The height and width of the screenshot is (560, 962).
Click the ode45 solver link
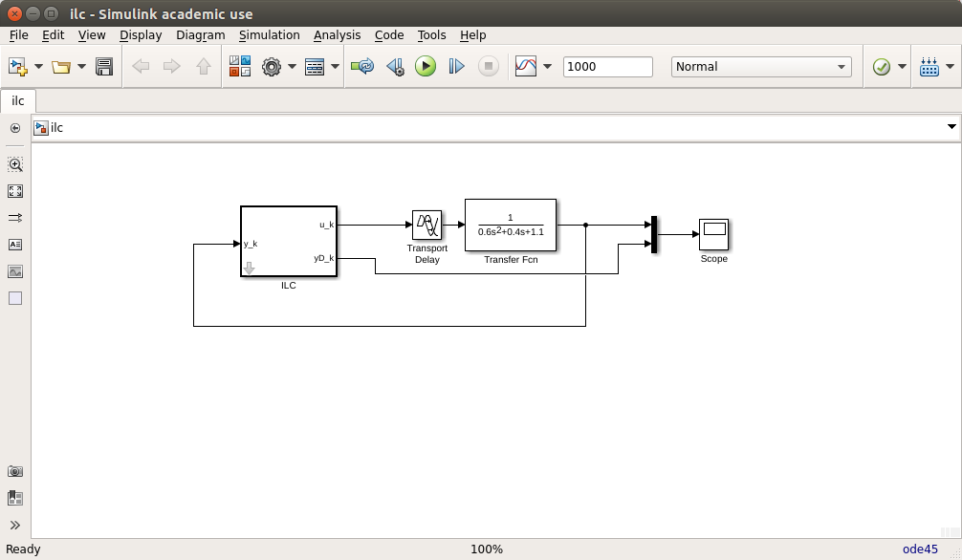tap(920, 549)
